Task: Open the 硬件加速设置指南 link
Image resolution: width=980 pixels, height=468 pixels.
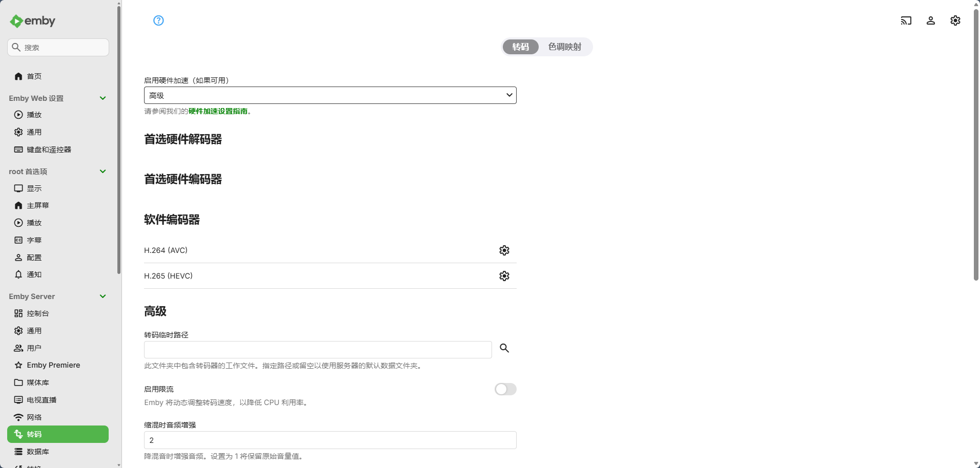Action: click(218, 111)
